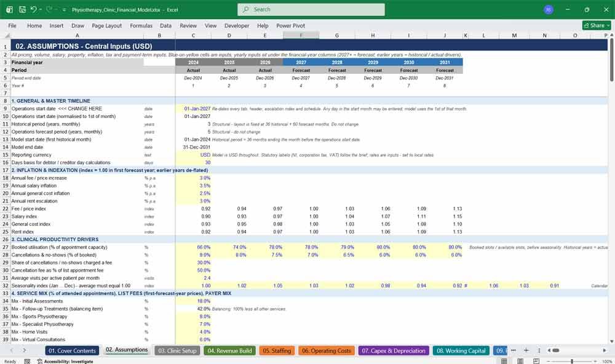Switch to Page Break Preview icon
This screenshot has width=615, height=364.
click(x=536, y=361)
